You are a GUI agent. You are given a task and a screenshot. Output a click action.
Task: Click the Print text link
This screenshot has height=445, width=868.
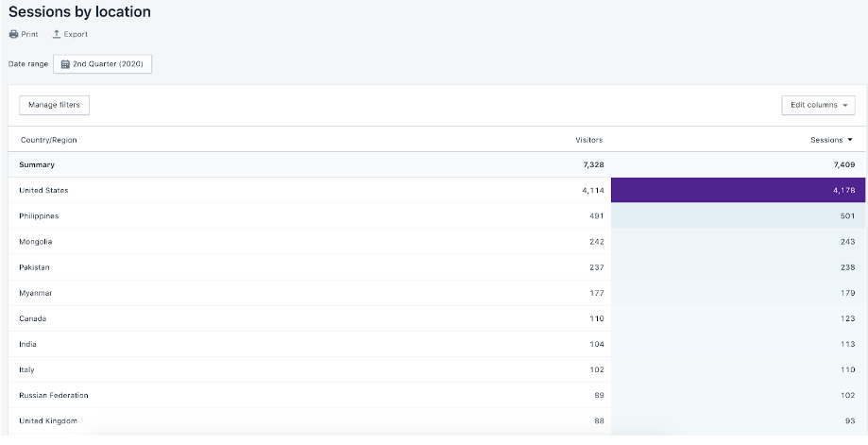coord(30,34)
